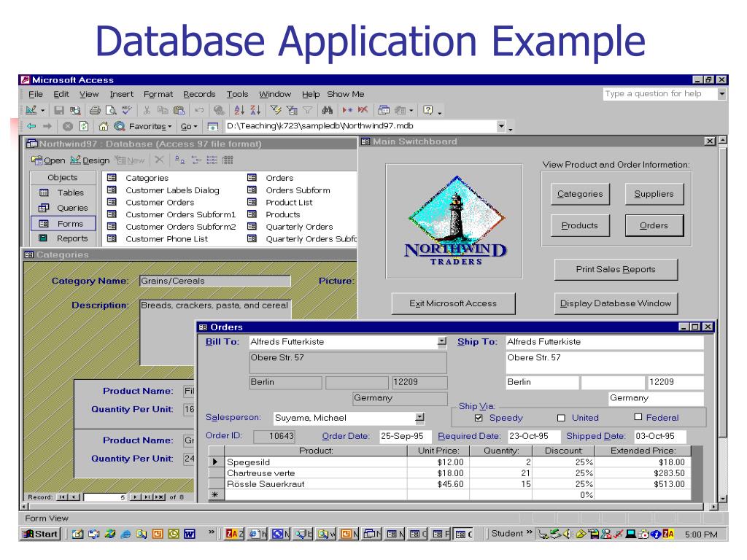Open the Records menu
This screenshot has width=747, height=560.
tap(199, 94)
